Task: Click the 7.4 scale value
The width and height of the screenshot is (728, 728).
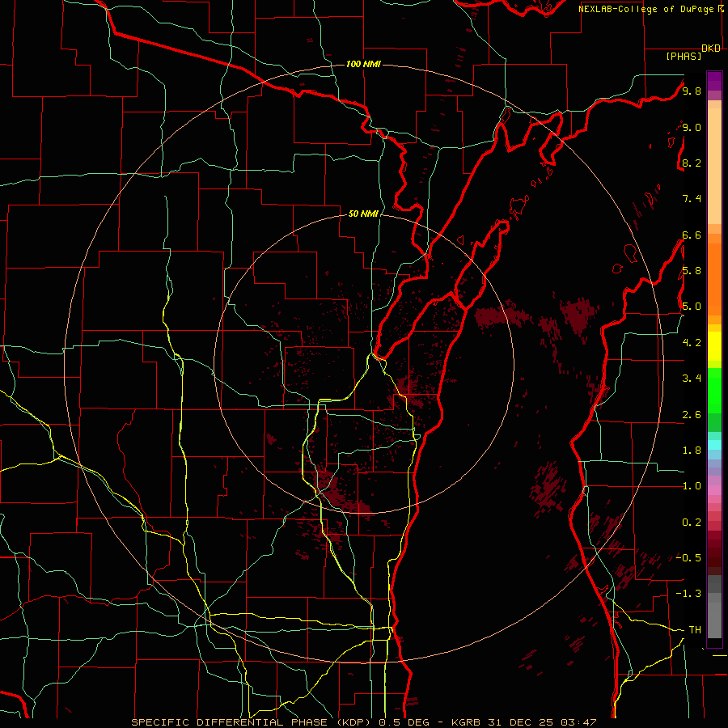Action: 692,199
